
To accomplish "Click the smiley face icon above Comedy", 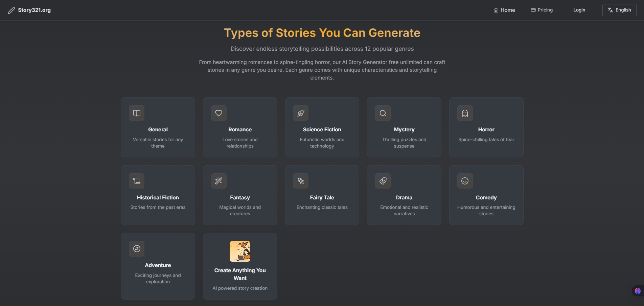I will pyautogui.click(x=465, y=181).
